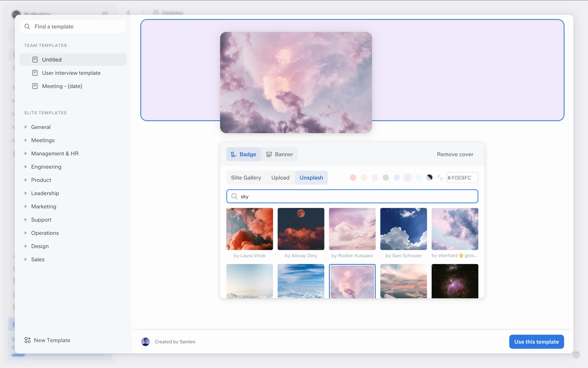
Task: Click the Untitled template document icon
Action: coord(35,59)
